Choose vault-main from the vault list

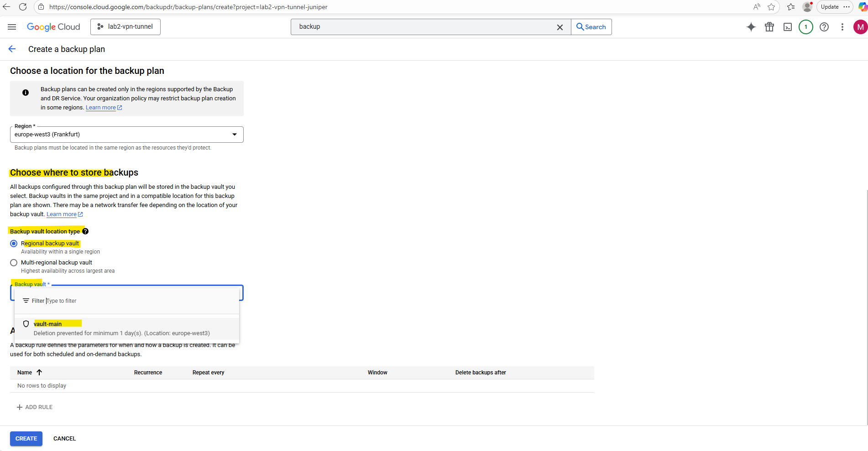tap(127, 328)
